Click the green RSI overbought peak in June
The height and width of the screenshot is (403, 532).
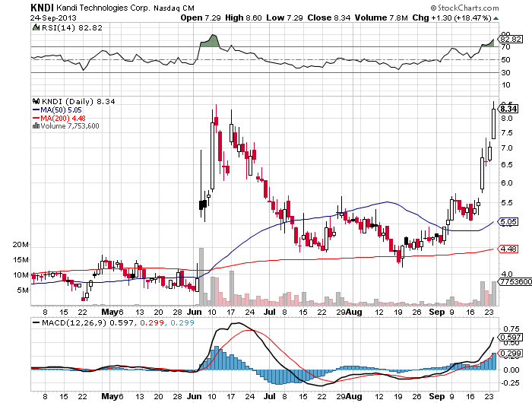210,40
